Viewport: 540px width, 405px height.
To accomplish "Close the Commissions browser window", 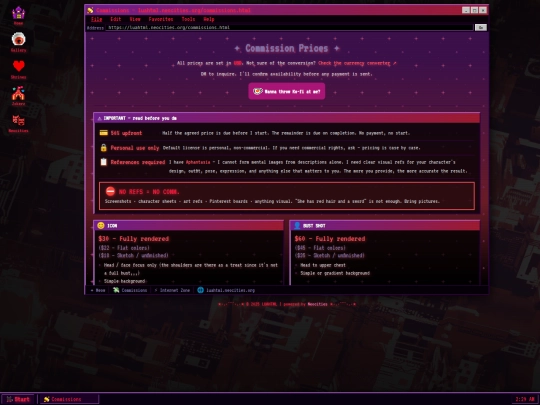I will click(483, 10).
